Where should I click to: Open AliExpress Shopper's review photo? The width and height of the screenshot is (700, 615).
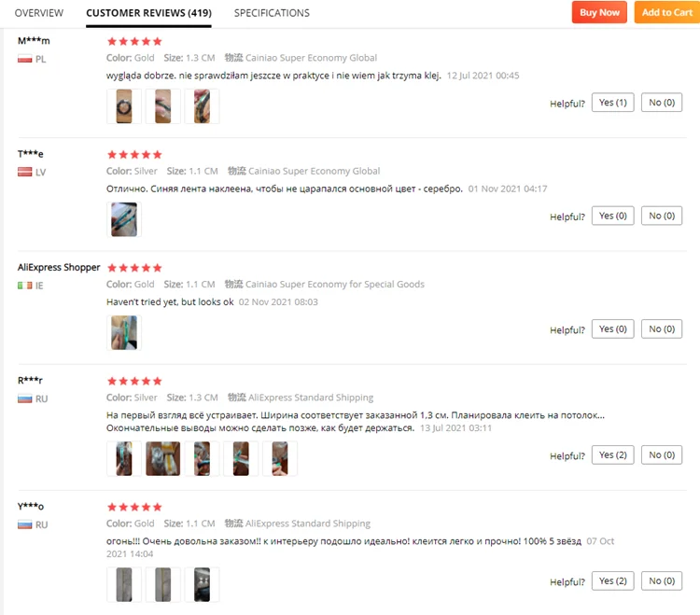pyautogui.click(x=124, y=333)
